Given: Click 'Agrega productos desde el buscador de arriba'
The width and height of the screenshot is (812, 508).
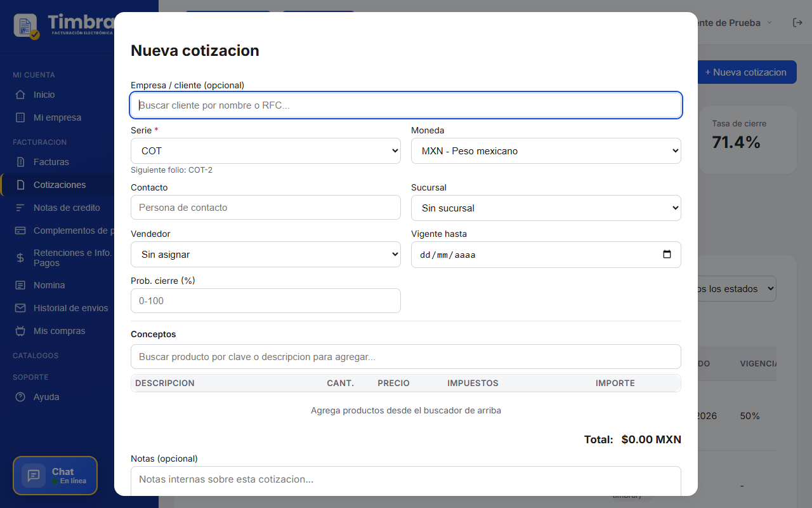Looking at the screenshot, I should click(x=406, y=410).
